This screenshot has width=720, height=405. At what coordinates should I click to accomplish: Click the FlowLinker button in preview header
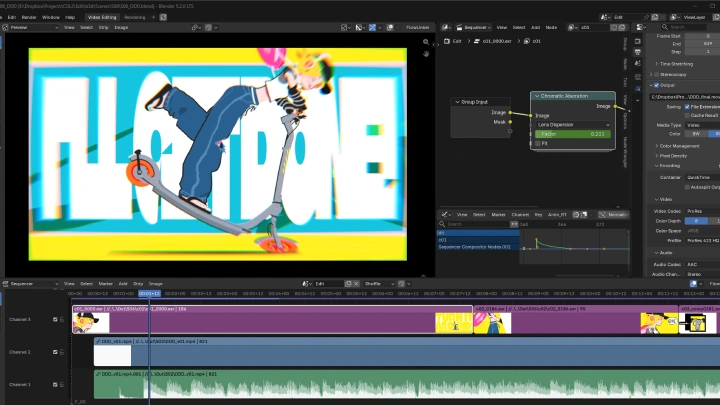417,28
